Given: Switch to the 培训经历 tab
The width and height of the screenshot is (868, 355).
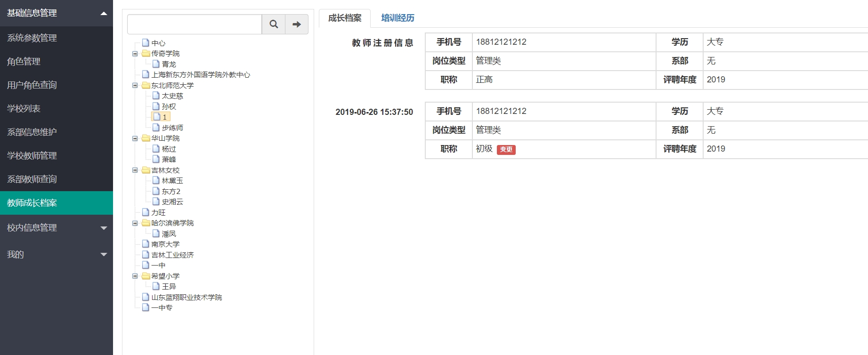Looking at the screenshot, I should [x=398, y=18].
